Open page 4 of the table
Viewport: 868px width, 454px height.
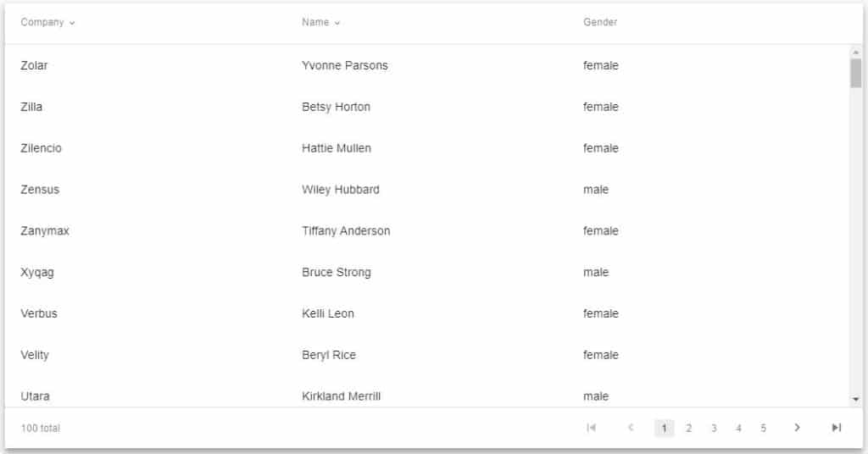coord(738,428)
